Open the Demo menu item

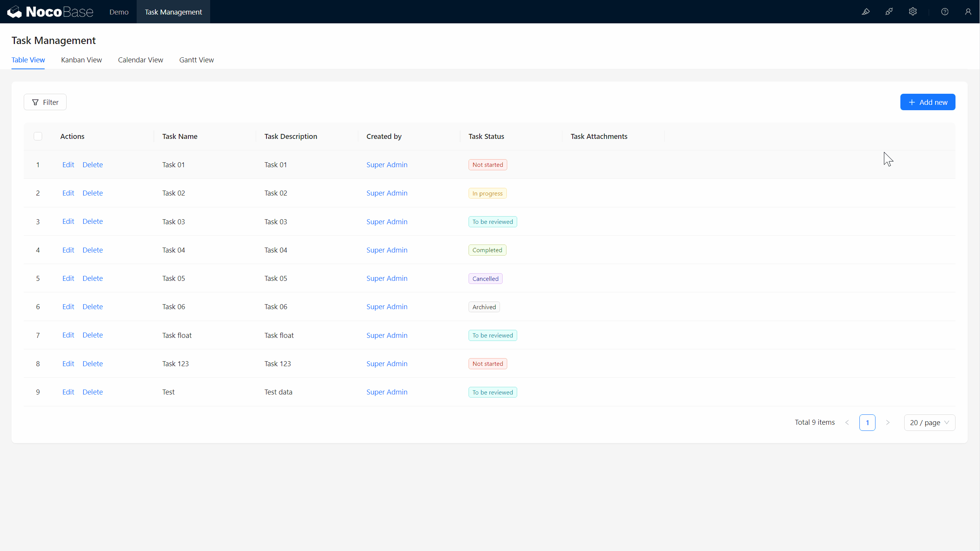[119, 12]
